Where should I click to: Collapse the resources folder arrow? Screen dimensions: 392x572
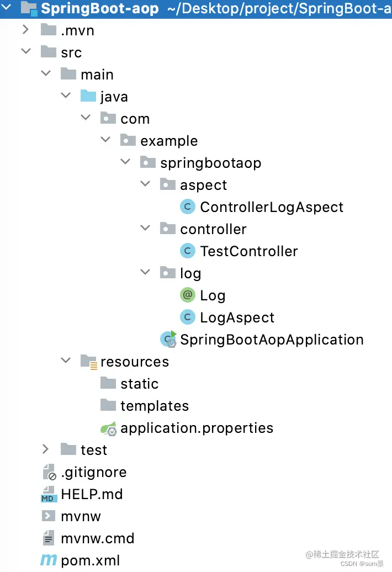click(x=66, y=362)
